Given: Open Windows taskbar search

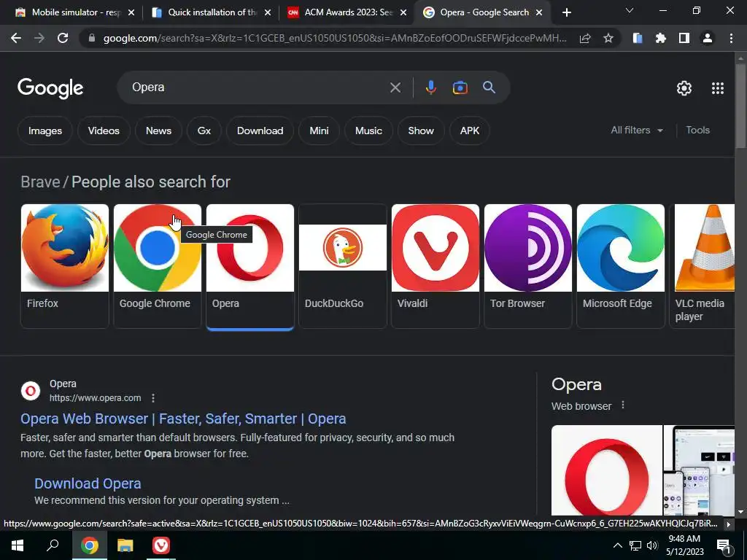Looking at the screenshot, I should [53, 545].
